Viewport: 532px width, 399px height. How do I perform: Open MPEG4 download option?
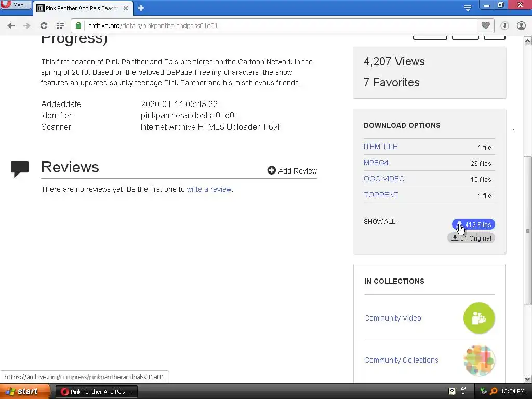[x=376, y=163]
